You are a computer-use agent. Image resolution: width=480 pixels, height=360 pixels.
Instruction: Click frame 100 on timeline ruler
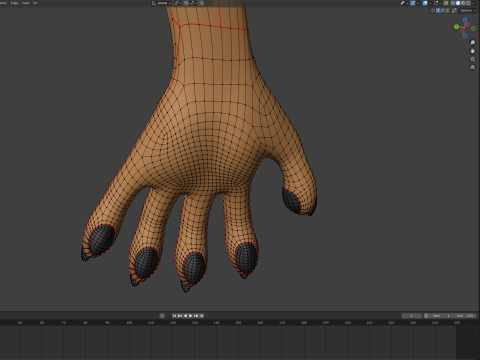[x=129, y=323]
